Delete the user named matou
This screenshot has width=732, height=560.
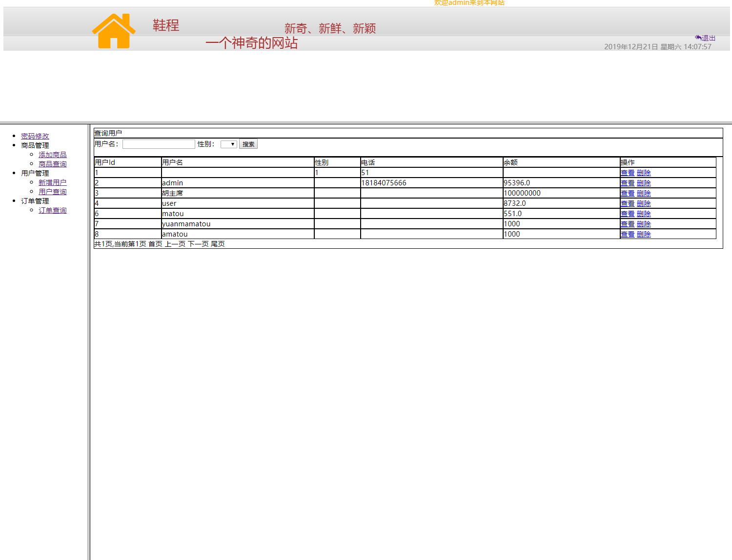[644, 213]
